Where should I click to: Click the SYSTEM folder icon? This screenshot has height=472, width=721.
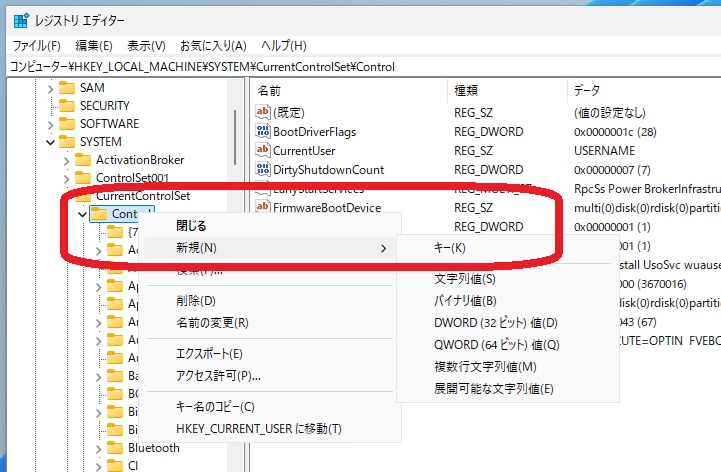(x=67, y=142)
